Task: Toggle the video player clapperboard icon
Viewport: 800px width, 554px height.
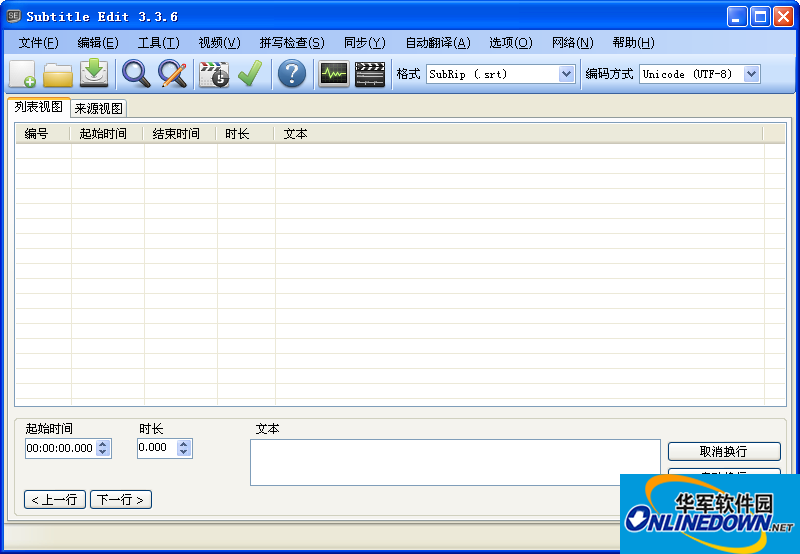Action: (x=370, y=74)
